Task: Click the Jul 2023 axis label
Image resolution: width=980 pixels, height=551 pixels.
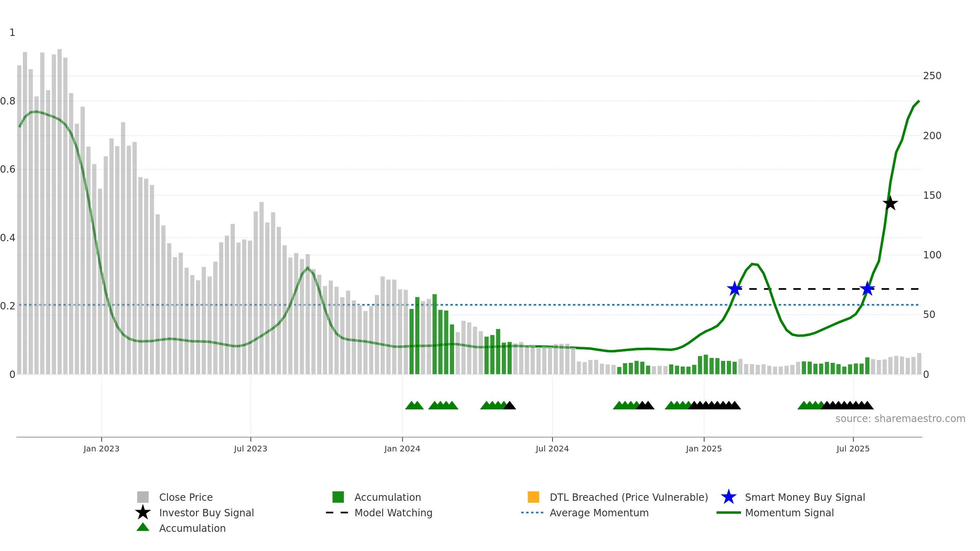Action: click(x=250, y=449)
